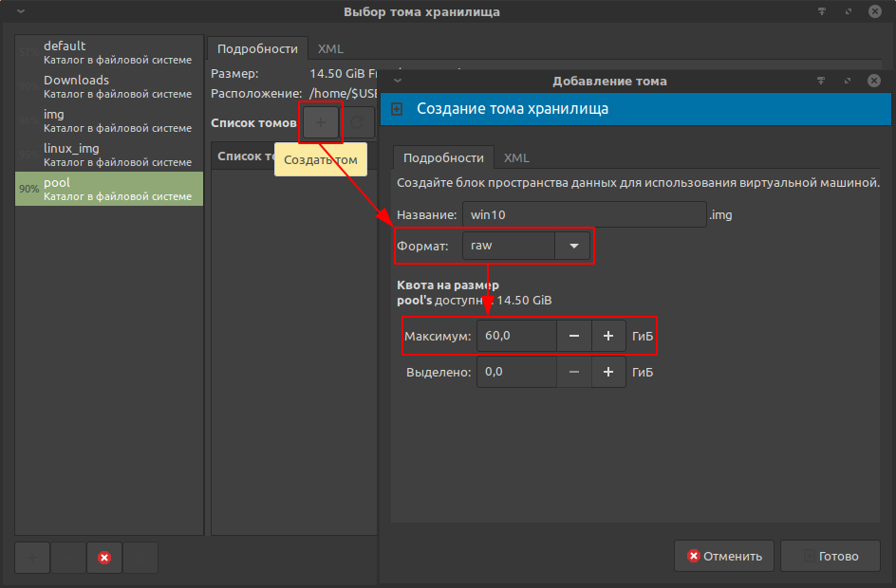This screenshot has width=896, height=588.
Task: Click the red X stop pool button
Action: [x=104, y=558]
